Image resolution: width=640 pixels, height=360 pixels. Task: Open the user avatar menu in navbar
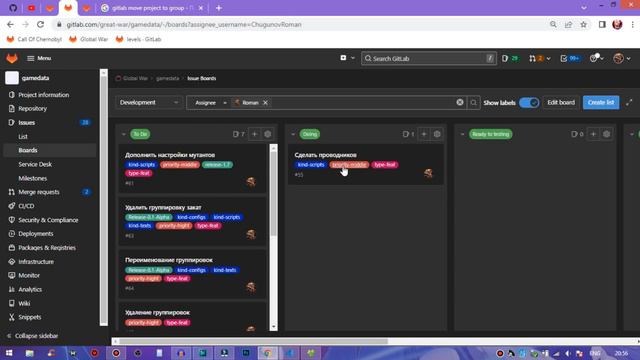pyautogui.click(x=622, y=58)
